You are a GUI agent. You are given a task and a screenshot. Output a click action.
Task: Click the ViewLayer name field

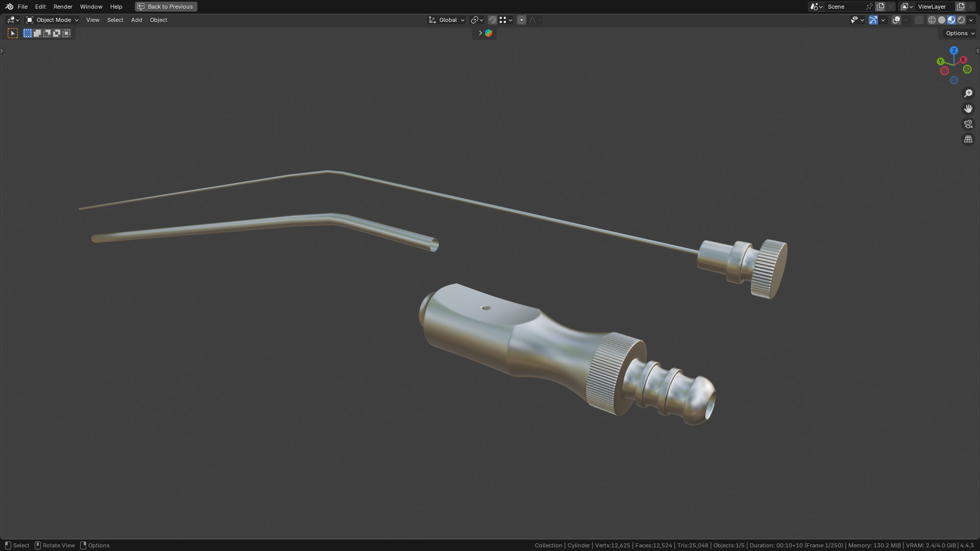[x=935, y=7]
